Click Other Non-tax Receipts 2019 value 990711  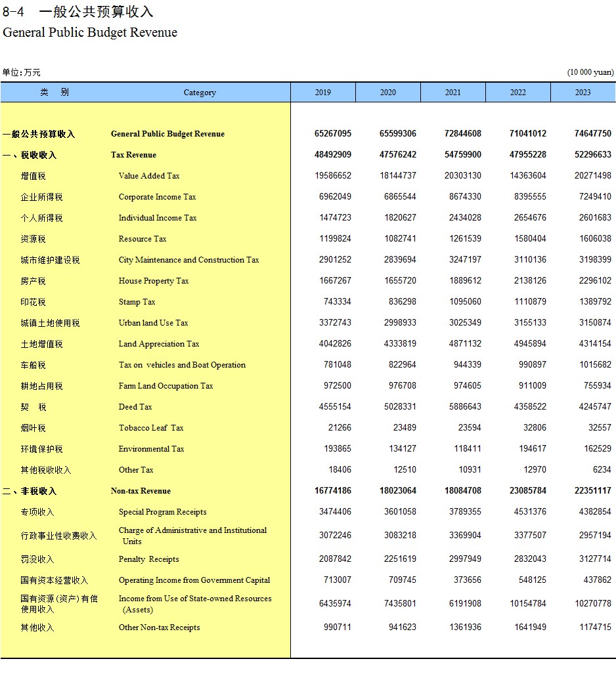click(x=338, y=627)
